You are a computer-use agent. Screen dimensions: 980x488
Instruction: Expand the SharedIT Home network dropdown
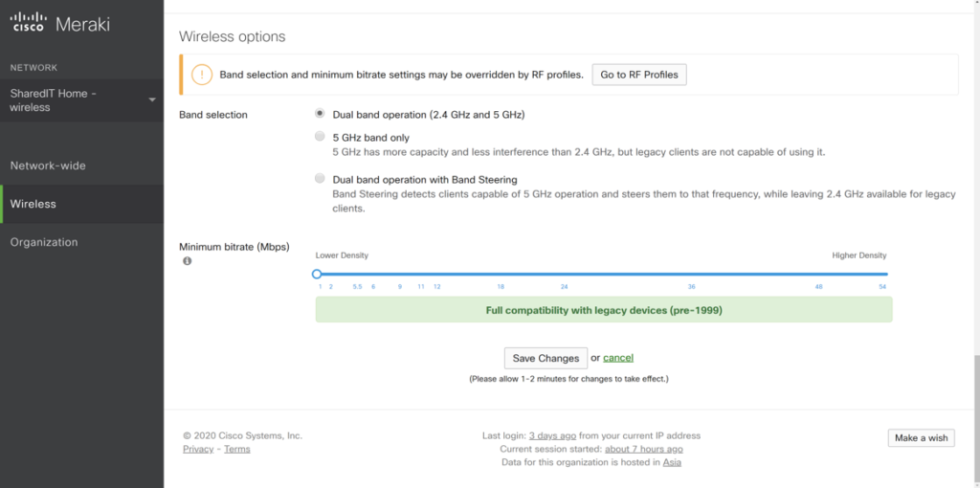coord(151,100)
